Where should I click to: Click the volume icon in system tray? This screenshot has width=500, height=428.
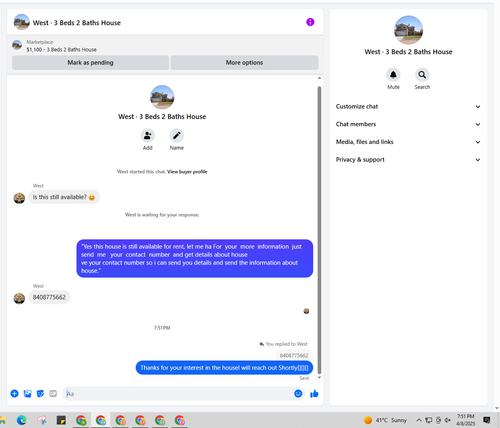pyautogui.click(x=448, y=420)
